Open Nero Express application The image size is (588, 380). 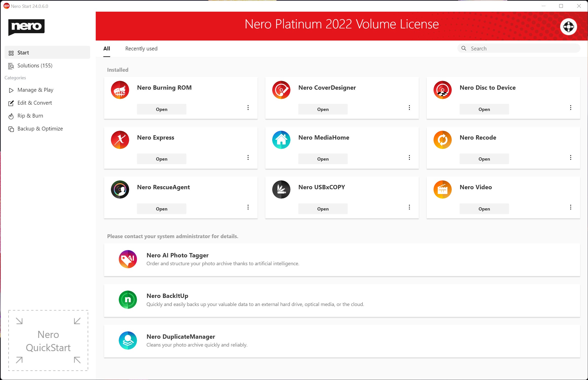click(x=161, y=159)
